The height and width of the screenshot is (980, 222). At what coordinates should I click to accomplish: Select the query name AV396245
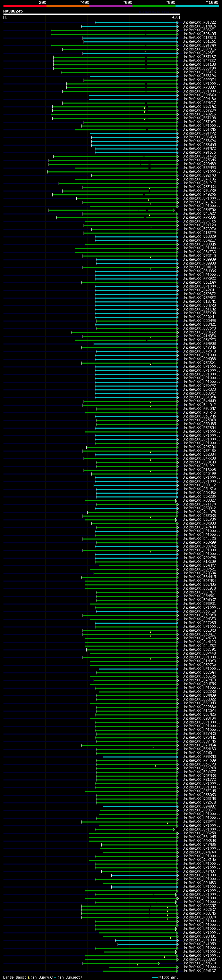tap(13, 11)
